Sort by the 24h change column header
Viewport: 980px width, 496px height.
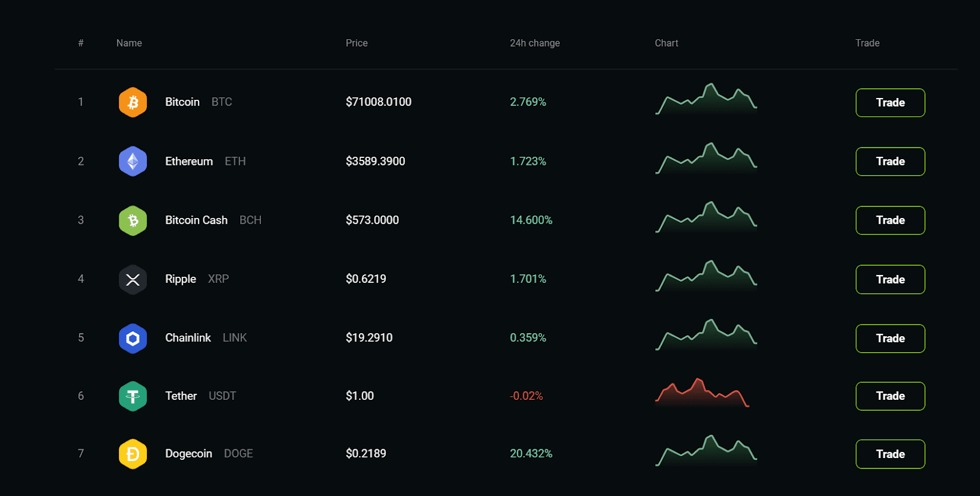coord(535,43)
